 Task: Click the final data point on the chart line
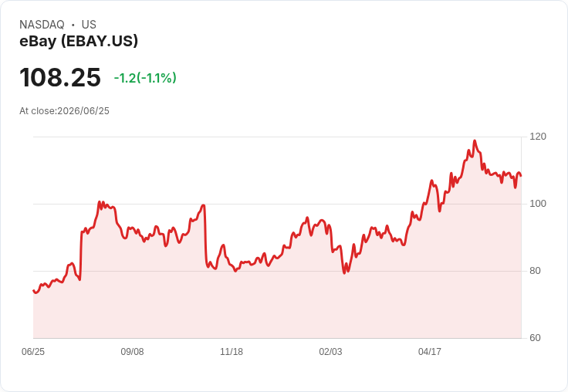tap(521, 176)
